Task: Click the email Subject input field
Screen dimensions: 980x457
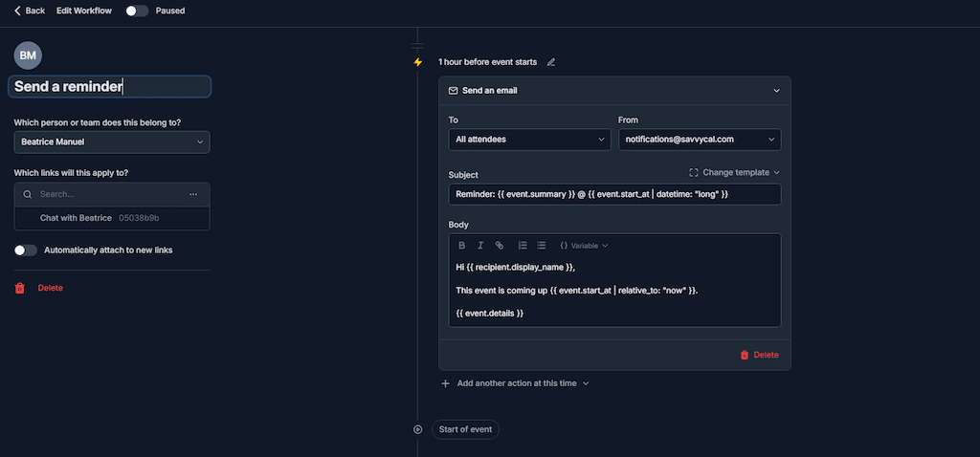Action: pyautogui.click(x=613, y=194)
